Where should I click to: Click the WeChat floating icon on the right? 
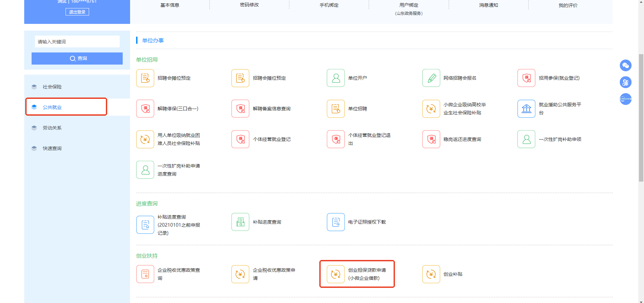[625, 65]
